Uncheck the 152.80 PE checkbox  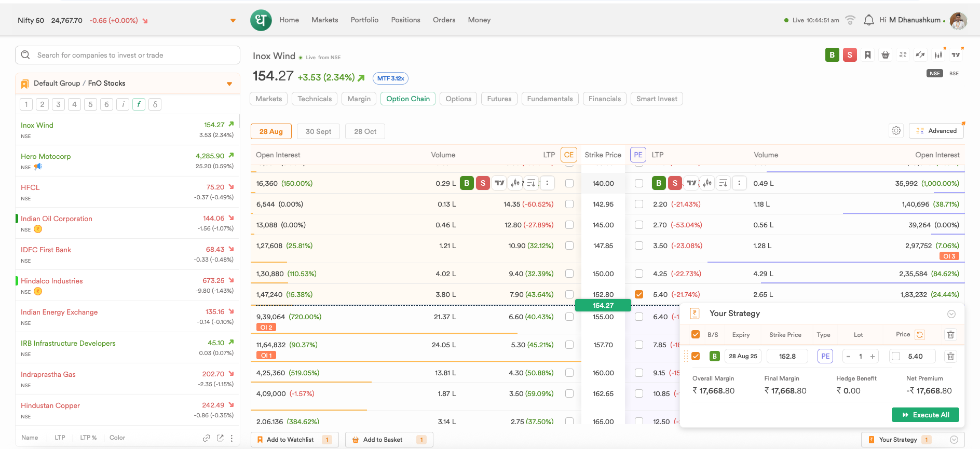tap(639, 294)
